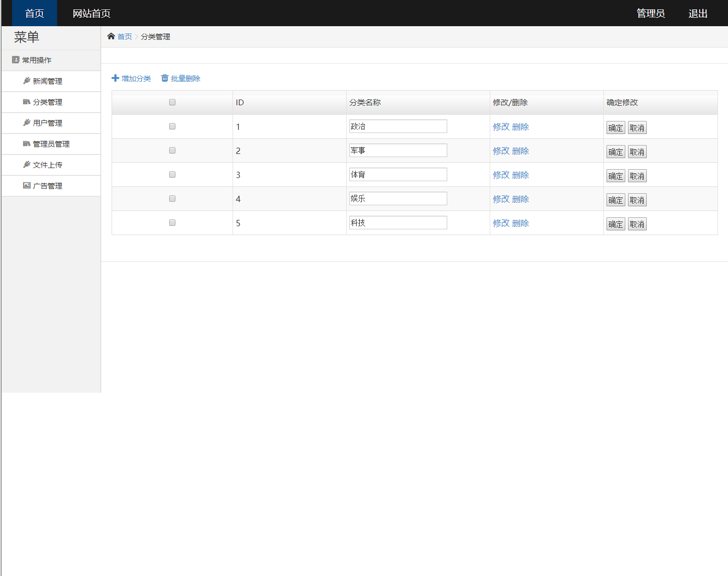Viewport: 728px width, 576px height.
Task: Click the icon beside 新闻管理
Action: click(x=27, y=81)
